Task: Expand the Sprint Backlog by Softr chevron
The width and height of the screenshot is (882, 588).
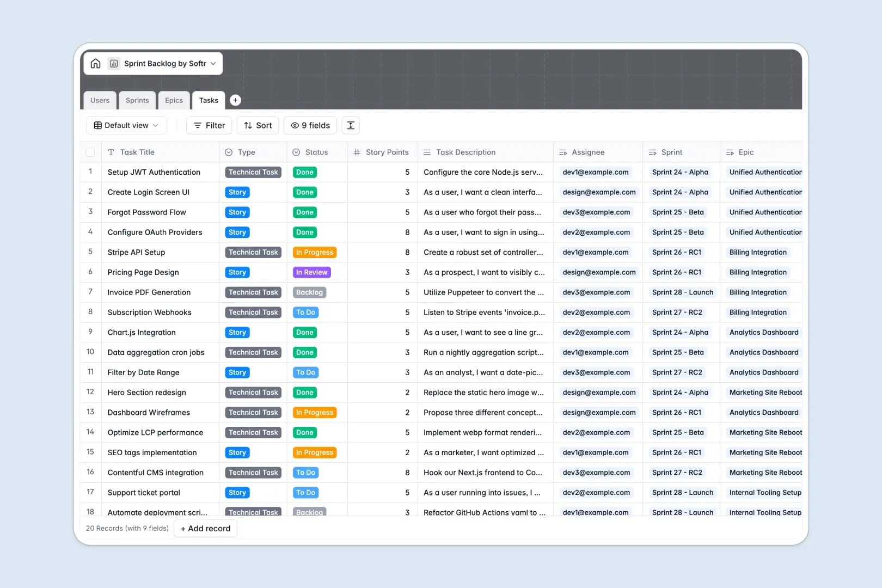Action: tap(212, 63)
